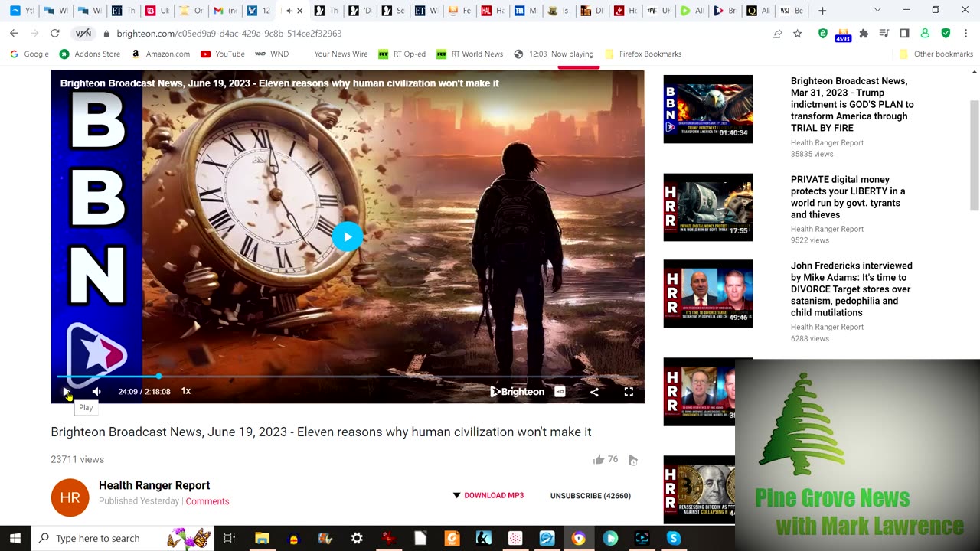Open the Addons Store bookmark
980x551 pixels.
pyautogui.click(x=90, y=54)
